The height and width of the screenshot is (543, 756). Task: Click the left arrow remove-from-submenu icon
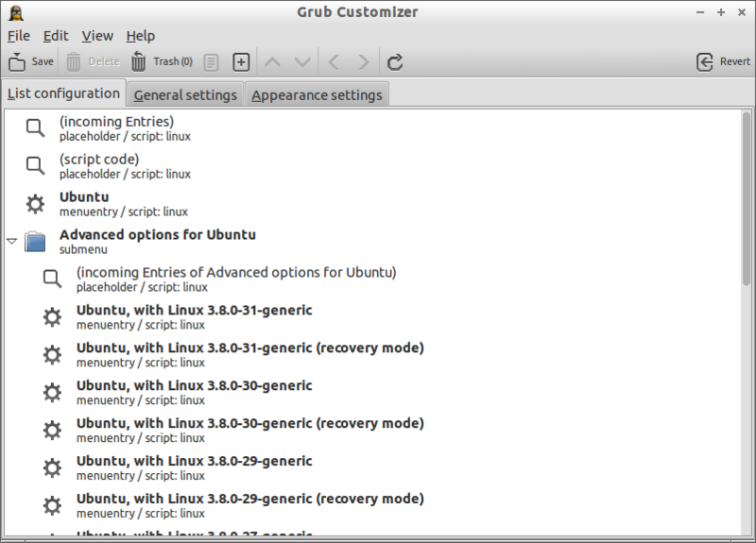point(334,62)
